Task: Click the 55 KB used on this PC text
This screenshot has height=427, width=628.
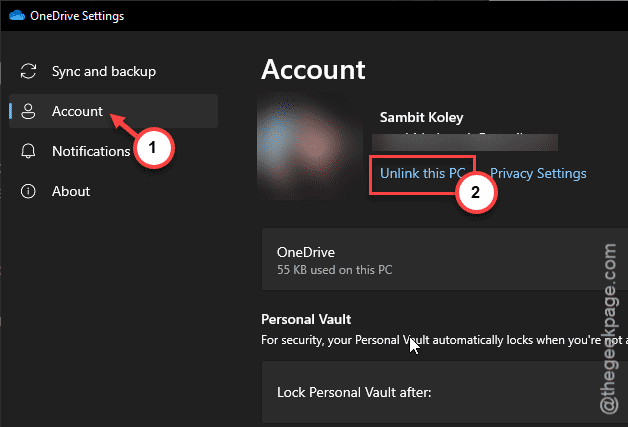Action: click(334, 270)
